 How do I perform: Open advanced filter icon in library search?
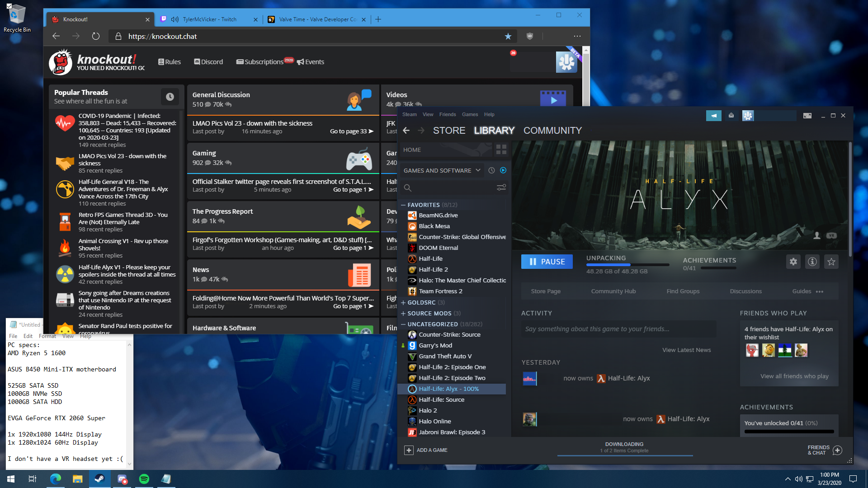point(501,188)
